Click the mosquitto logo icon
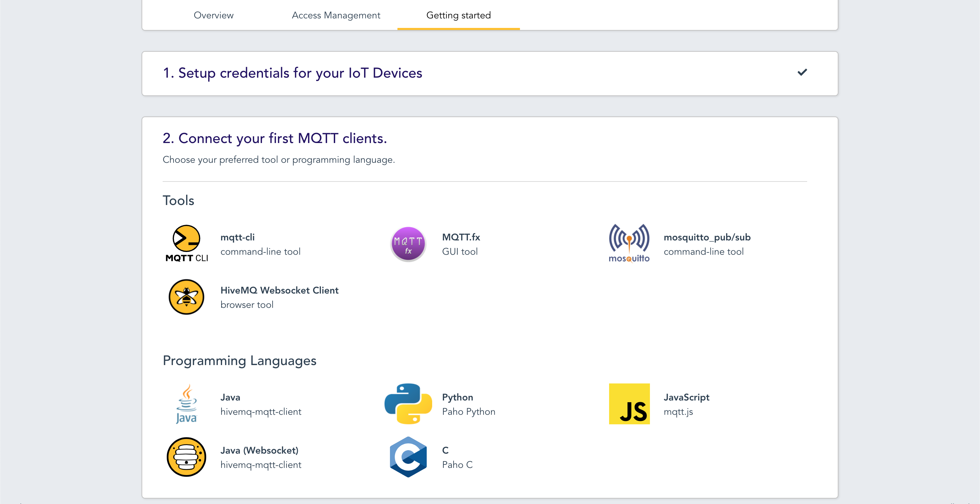 [629, 243]
